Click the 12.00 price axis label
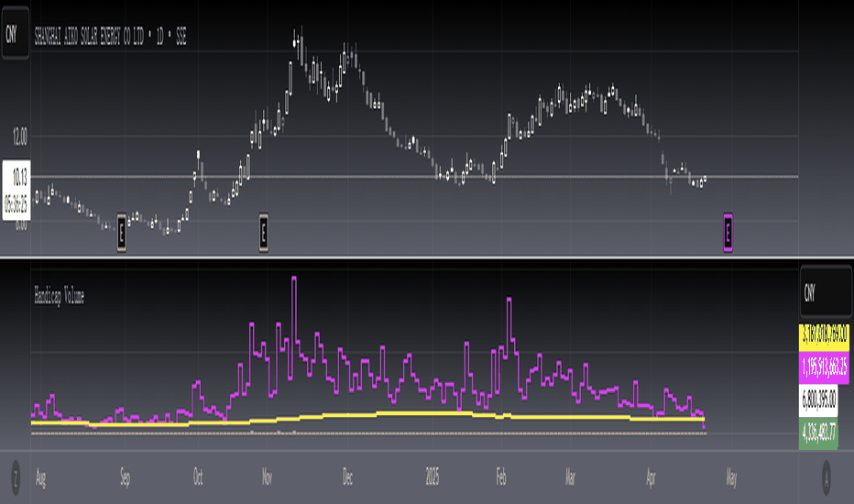 click(x=19, y=137)
